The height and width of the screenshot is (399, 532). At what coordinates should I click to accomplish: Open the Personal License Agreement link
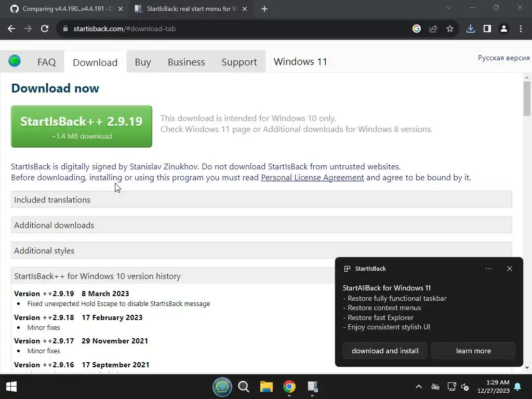tap(312, 178)
